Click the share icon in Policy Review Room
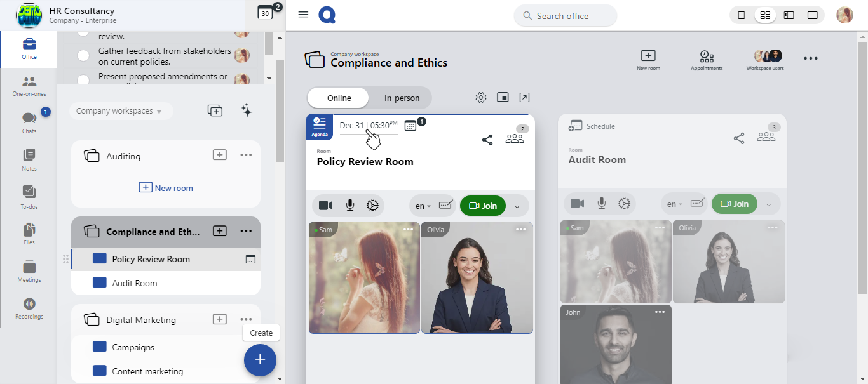 (487, 140)
